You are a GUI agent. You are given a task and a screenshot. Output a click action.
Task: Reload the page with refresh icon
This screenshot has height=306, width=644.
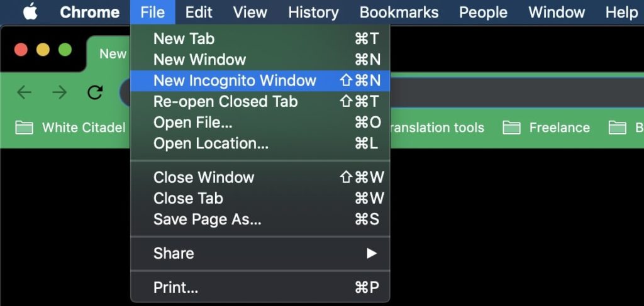pyautogui.click(x=95, y=93)
